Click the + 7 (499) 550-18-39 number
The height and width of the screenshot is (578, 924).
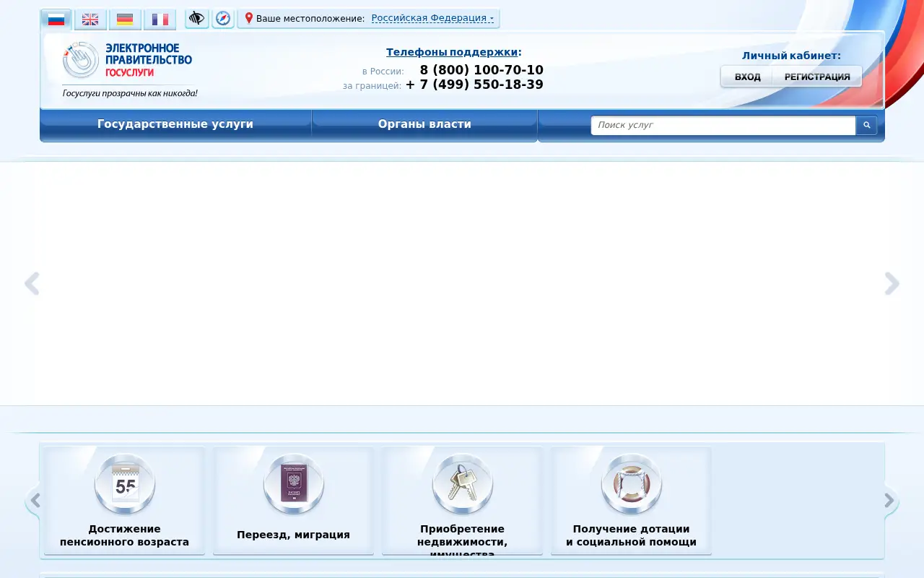474,85
